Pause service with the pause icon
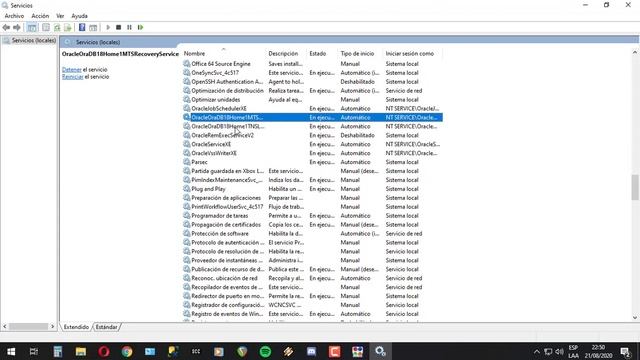640x360 pixels. coord(129,27)
